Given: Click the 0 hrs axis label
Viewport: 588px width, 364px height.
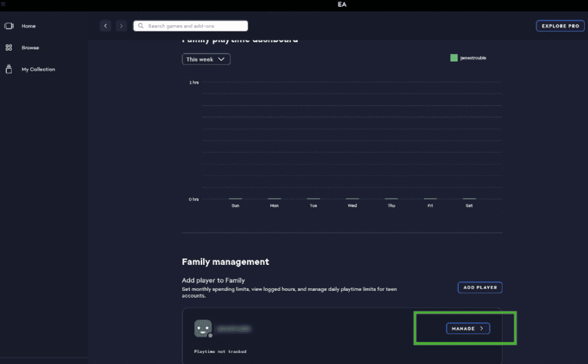Looking at the screenshot, I should point(194,199).
